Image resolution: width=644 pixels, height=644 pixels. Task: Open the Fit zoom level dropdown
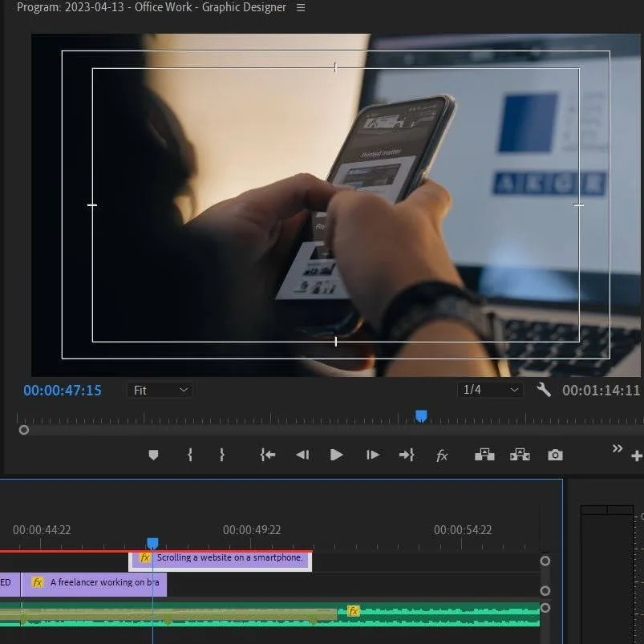click(160, 391)
